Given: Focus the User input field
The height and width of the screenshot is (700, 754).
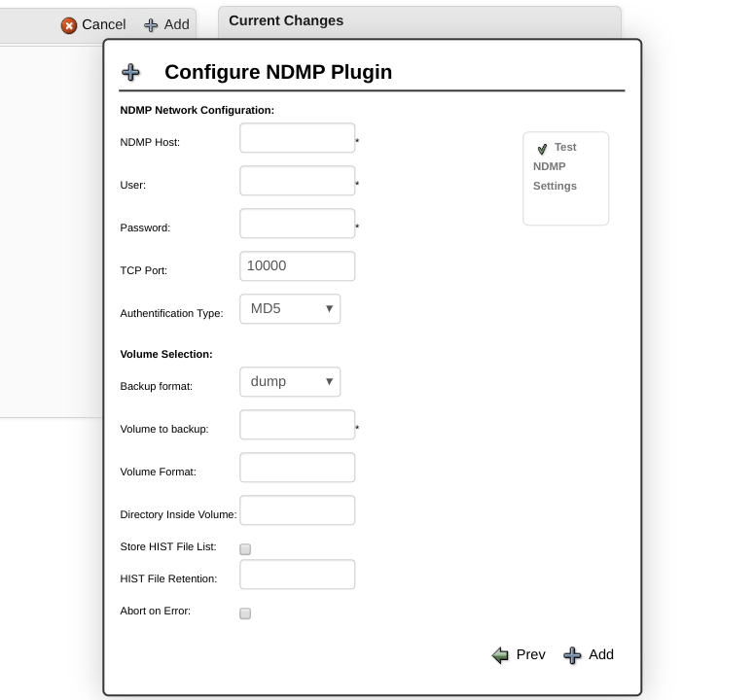Looking at the screenshot, I should point(297,181).
